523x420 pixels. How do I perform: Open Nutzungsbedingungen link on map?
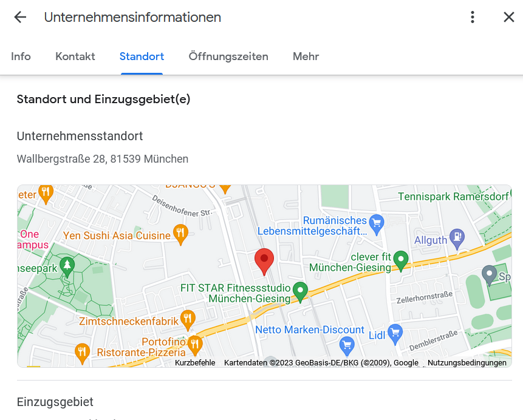pyautogui.click(x=467, y=363)
